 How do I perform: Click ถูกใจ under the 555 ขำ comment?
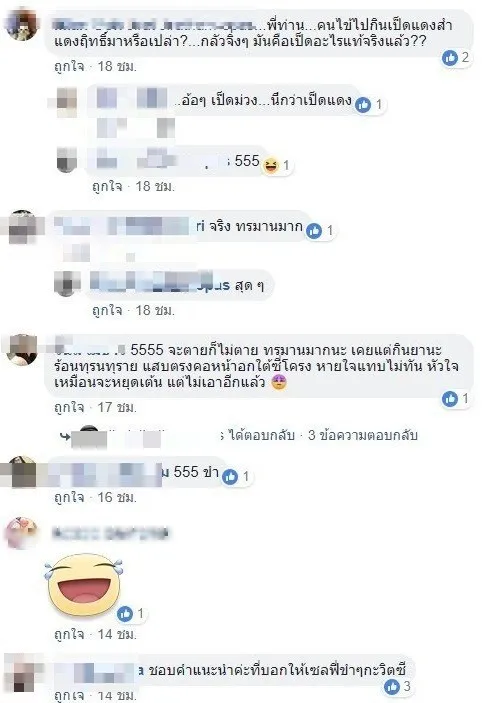69,497
